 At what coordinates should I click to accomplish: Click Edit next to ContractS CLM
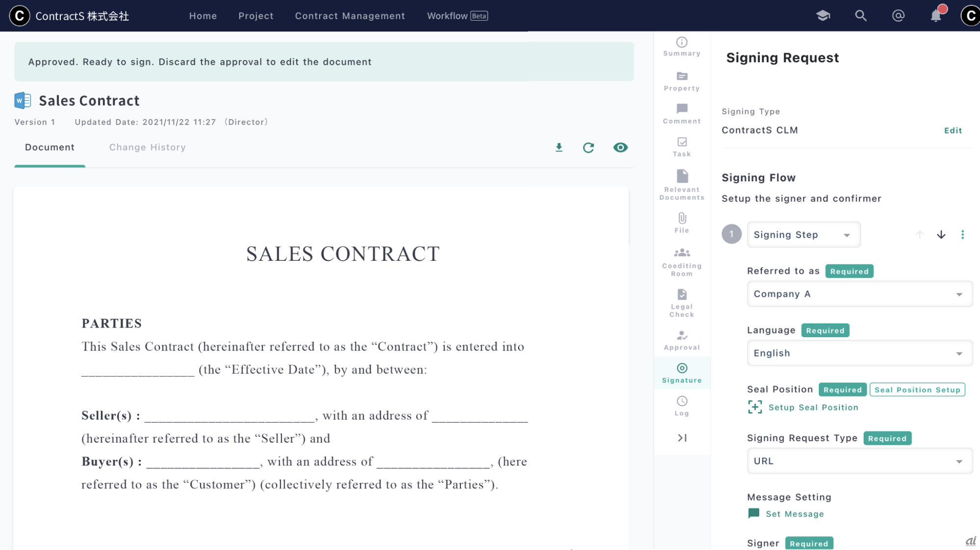[953, 130]
